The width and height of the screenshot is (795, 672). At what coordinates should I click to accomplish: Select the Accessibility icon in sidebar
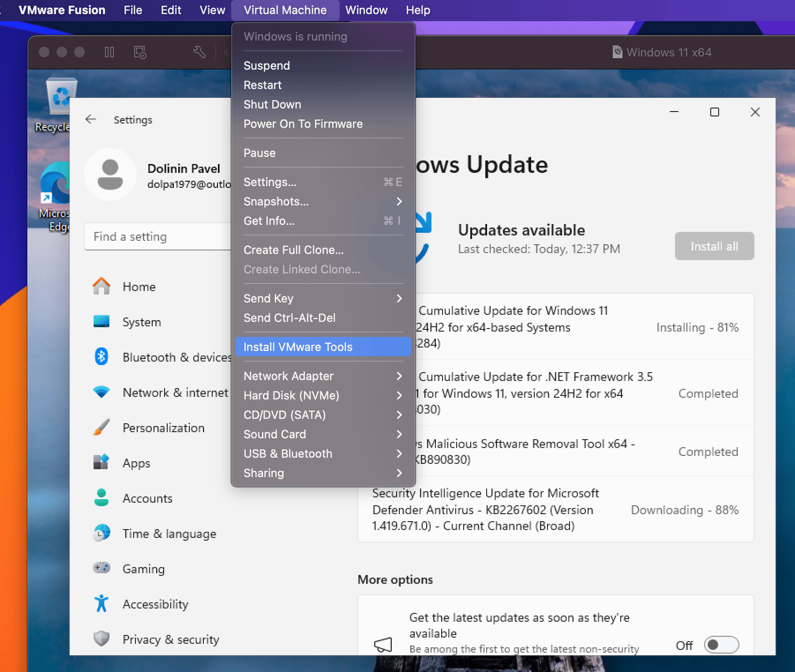coord(101,604)
